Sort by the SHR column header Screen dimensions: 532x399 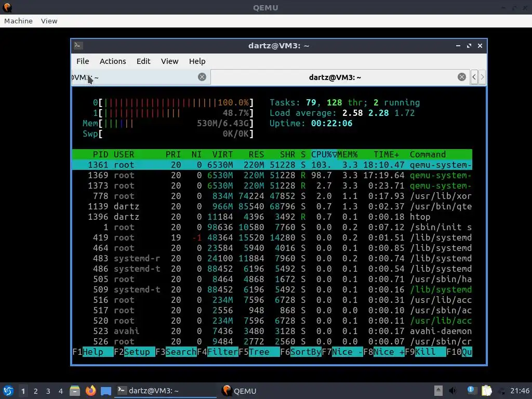click(287, 154)
